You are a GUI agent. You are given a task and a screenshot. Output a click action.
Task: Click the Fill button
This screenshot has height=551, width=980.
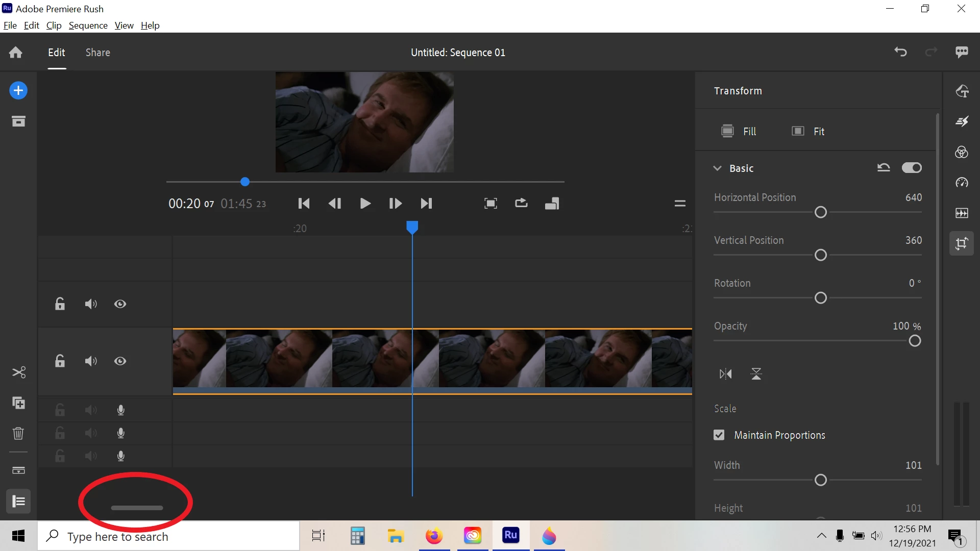coord(739,131)
